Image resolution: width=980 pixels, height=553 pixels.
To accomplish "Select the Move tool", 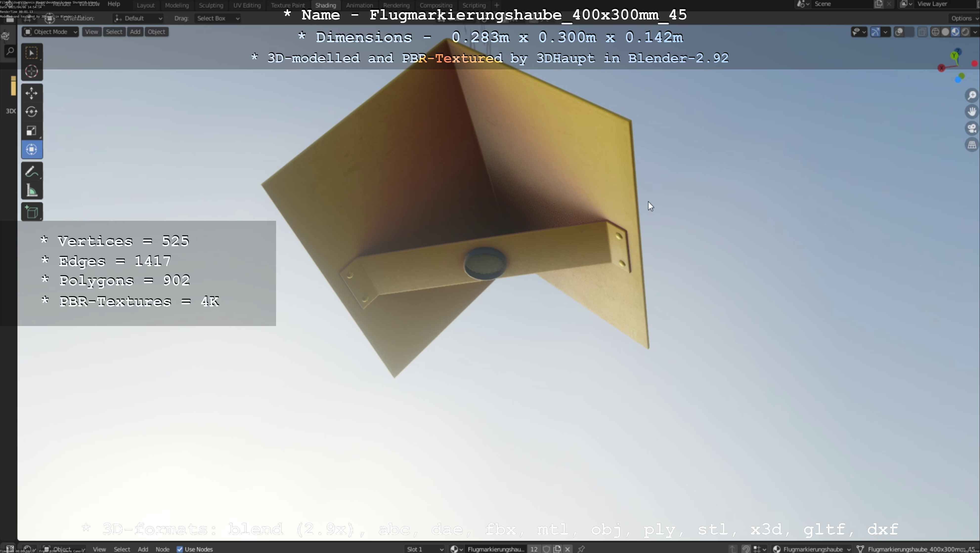I will pos(32,93).
